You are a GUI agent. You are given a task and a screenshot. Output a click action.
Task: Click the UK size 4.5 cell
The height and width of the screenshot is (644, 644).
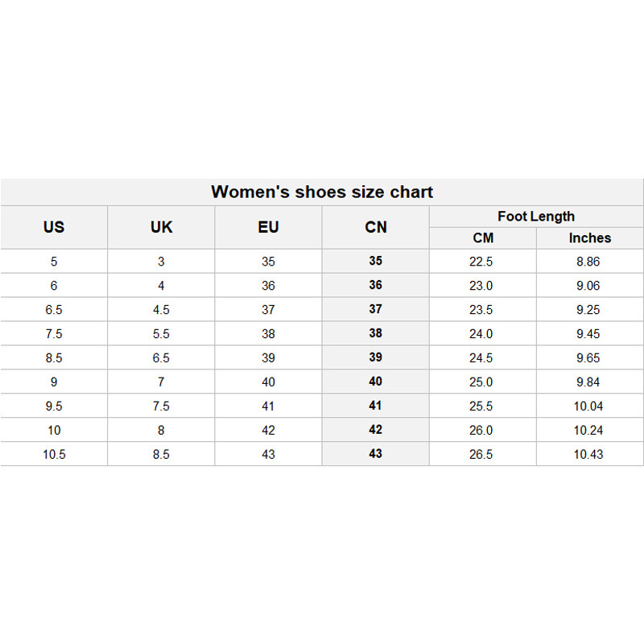pyautogui.click(x=161, y=309)
